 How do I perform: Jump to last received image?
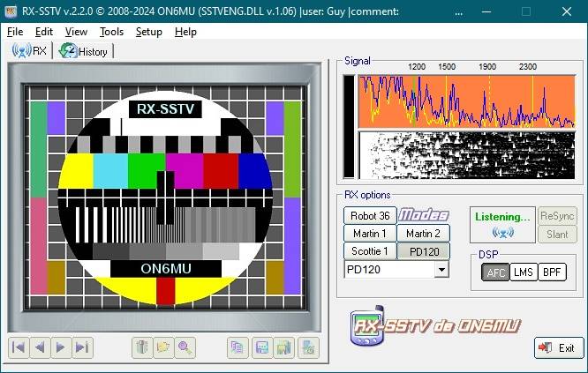pos(82,347)
